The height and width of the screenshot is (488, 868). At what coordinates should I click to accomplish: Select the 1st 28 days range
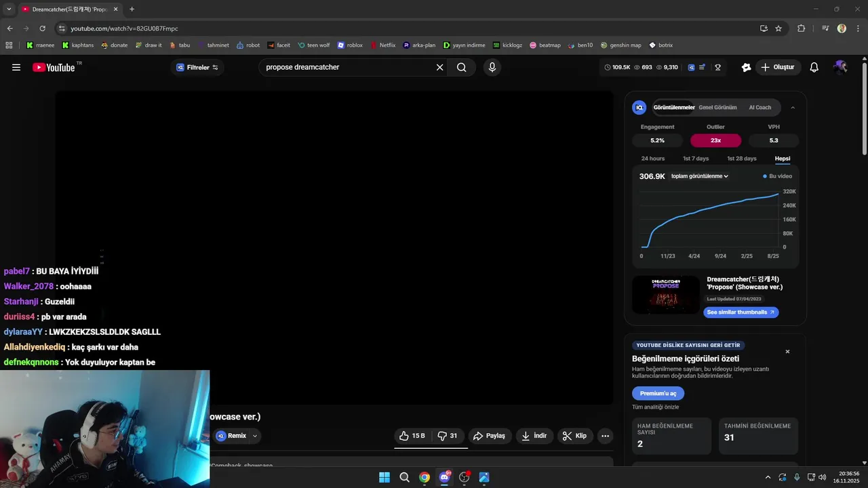[x=742, y=159]
